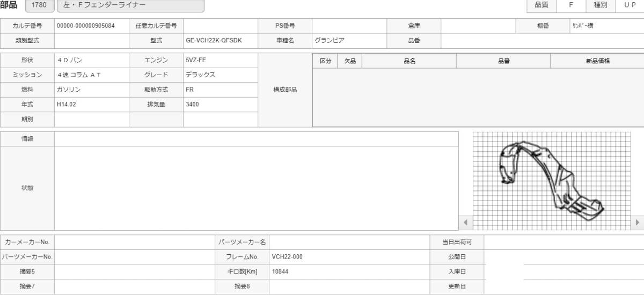Click the 更新日 label
Image resolution: width=644 pixels, height=295 pixels.
(x=457, y=286)
